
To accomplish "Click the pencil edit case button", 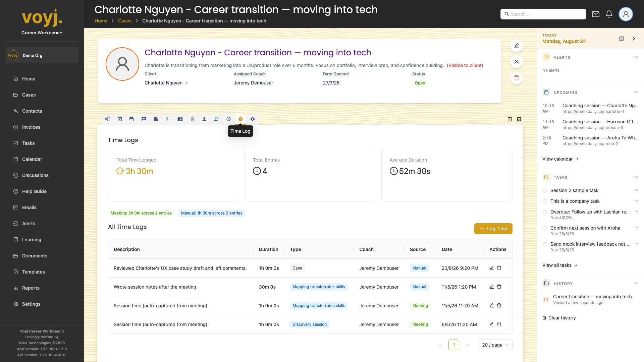I will point(517,46).
